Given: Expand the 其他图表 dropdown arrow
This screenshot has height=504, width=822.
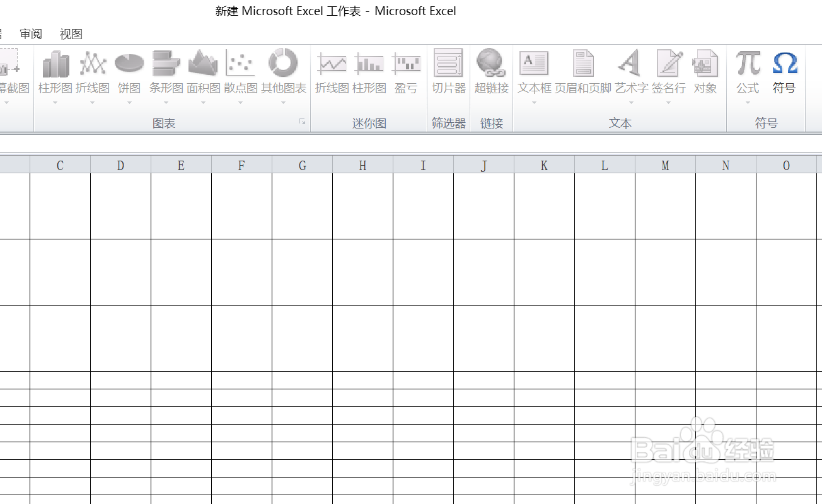Looking at the screenshot, I should click(284, 103).
